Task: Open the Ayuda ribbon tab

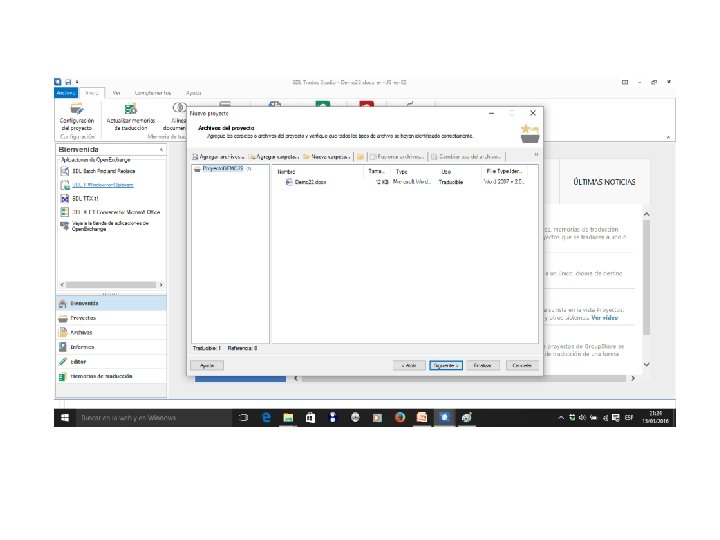Action: (x=193, y=93)
